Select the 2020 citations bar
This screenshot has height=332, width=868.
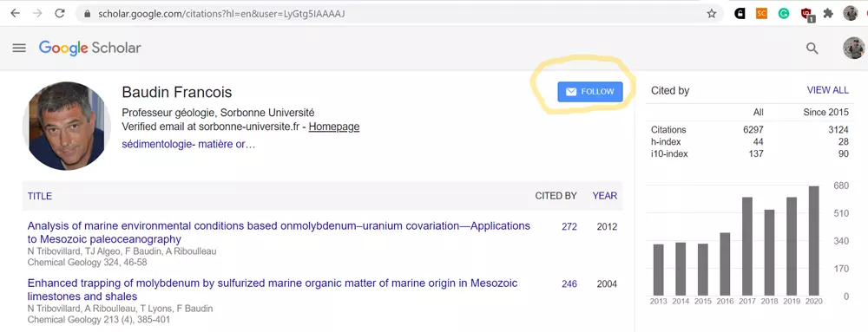pyautogui.click(x=813, y=241)
